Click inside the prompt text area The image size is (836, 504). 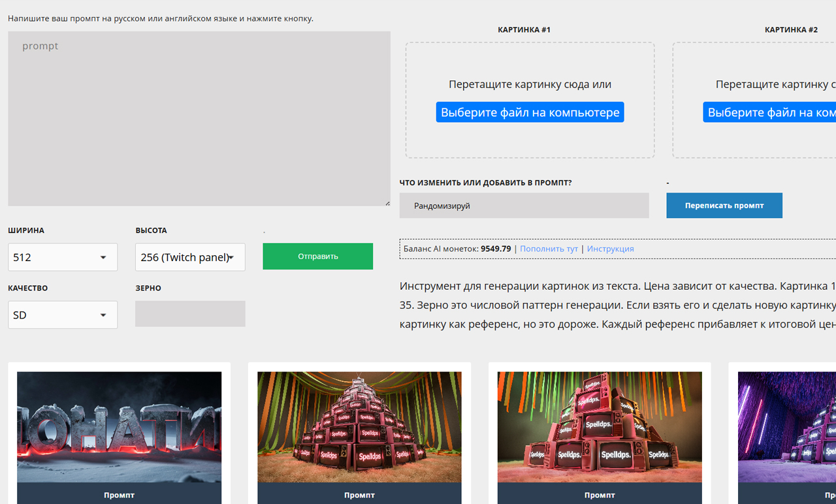coord(199,118)
